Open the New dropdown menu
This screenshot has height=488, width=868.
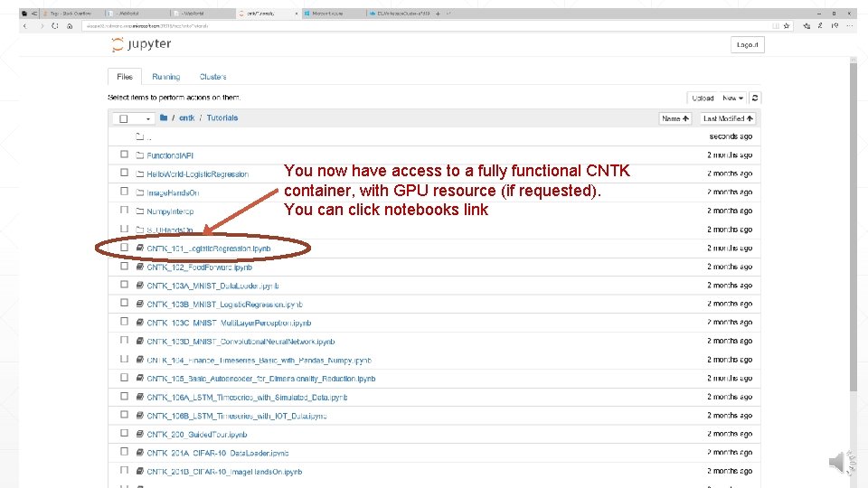[732, 98]
